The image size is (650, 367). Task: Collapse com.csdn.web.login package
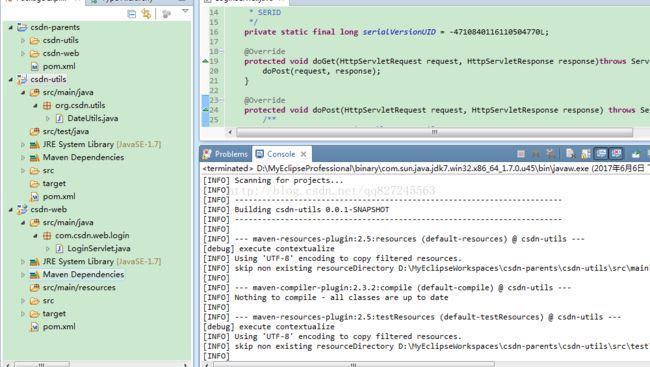coord(36,236)
